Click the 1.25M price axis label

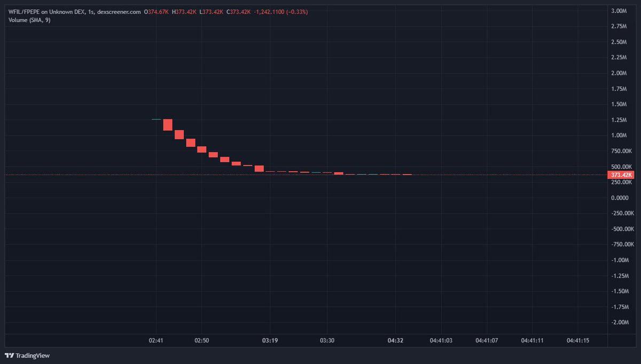[619, 120]
